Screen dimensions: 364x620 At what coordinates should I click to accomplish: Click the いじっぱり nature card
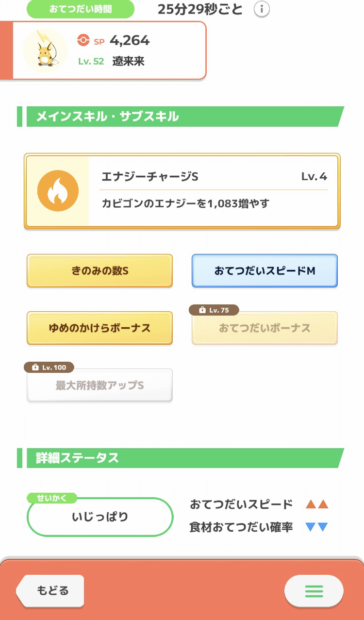coord(100,517)
